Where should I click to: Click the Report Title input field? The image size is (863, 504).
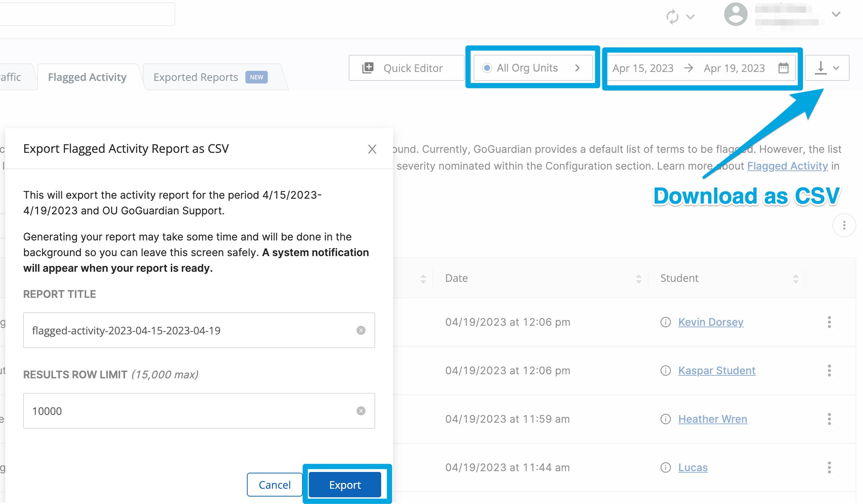coord(199,330)
